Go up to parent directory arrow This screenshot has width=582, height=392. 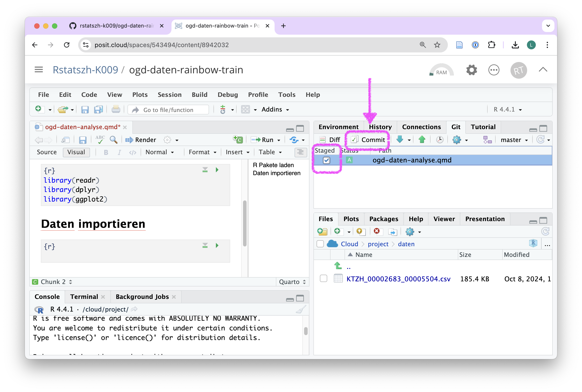[x=338, y=266]
